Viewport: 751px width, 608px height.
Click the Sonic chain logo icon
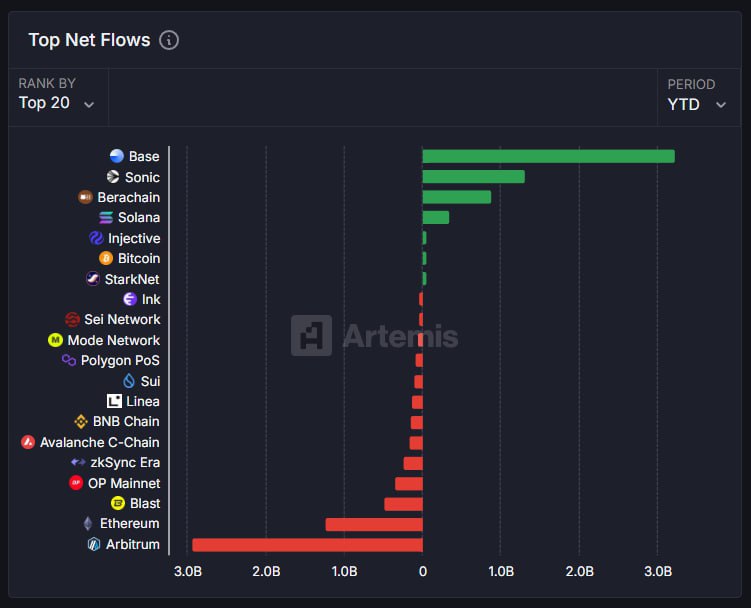tap(113, 177)
